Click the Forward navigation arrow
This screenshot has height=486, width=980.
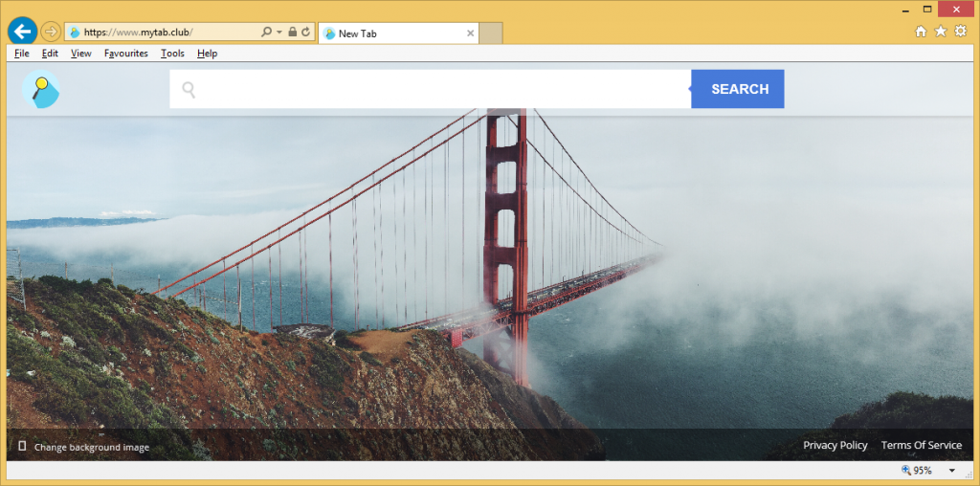[51, 32]
